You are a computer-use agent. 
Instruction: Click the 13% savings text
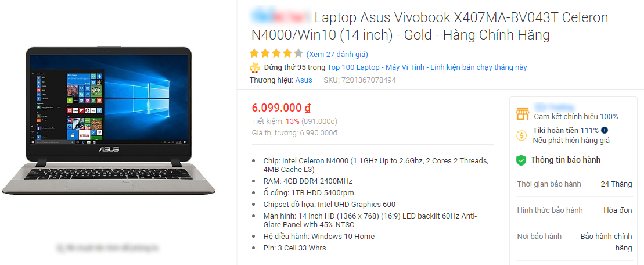tap(292, 121)
